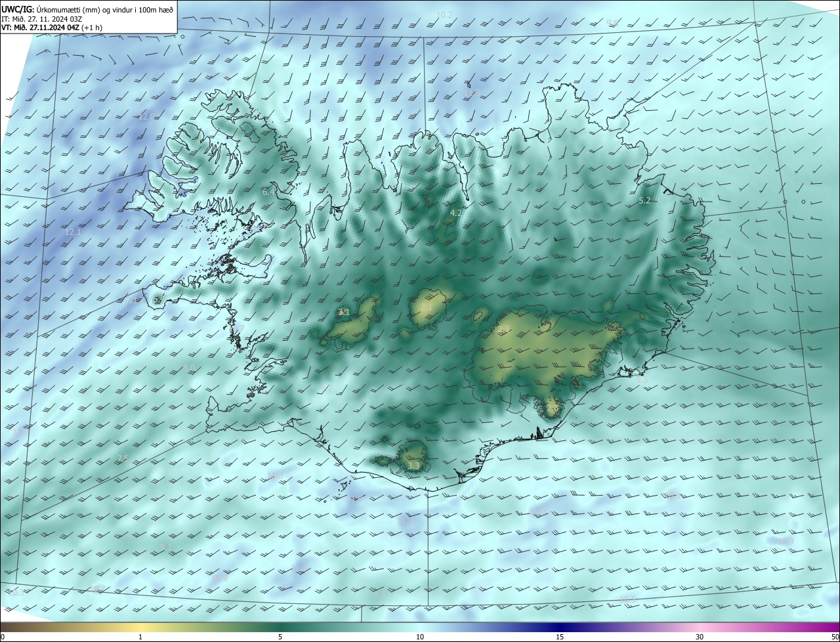Viewport: 840px width, 642px height.
Task: Click the 5.2 value label in the east
Action: 644,200
